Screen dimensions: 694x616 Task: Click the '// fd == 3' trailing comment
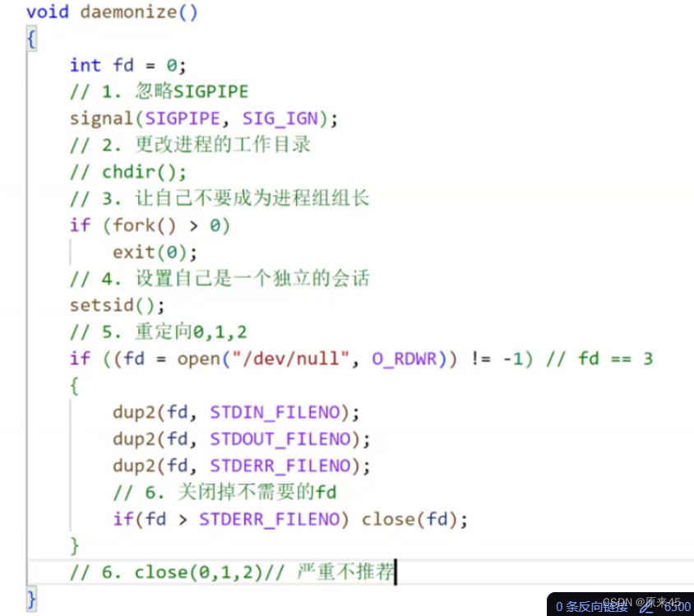(x=599, y=359)
